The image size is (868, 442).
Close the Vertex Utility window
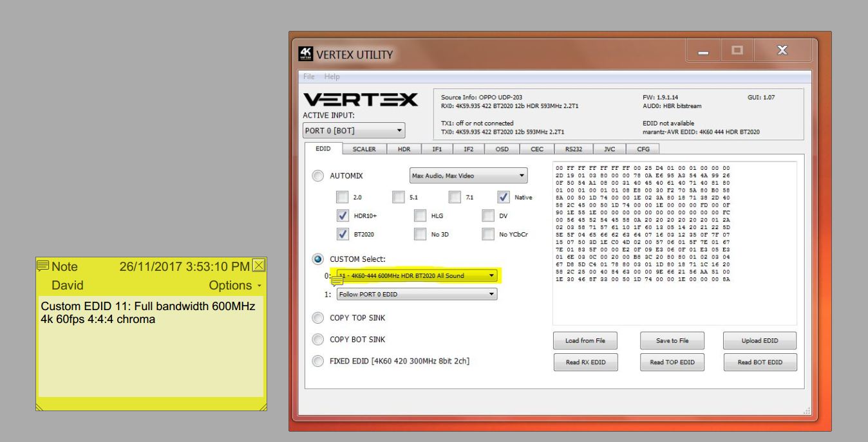(x=781, y=50)
